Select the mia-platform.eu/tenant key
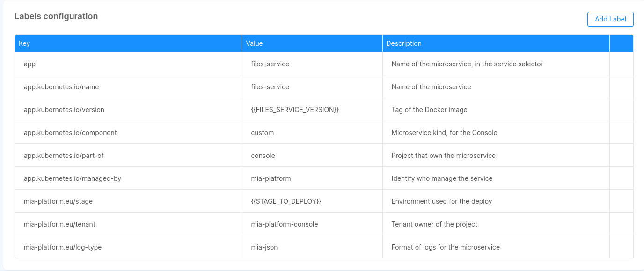Viewport: 644px width, 271px height. (x=59, y=224)
